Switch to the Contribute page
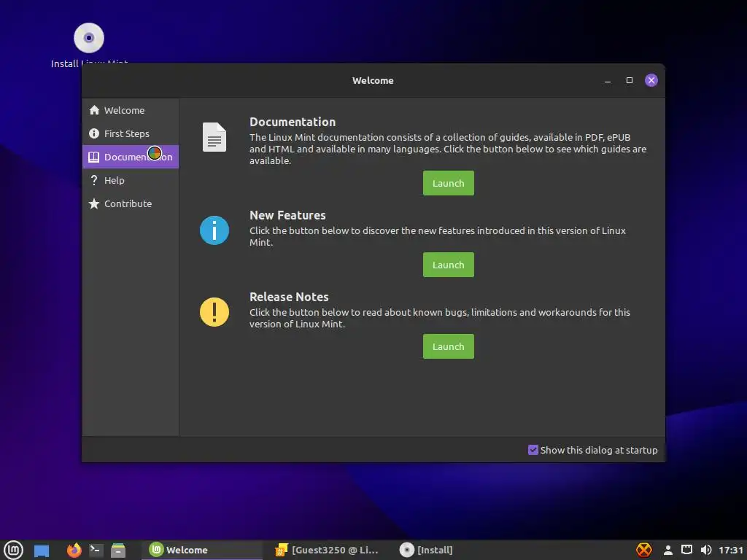This screenshot has height=560, width=747. point(131,203)
